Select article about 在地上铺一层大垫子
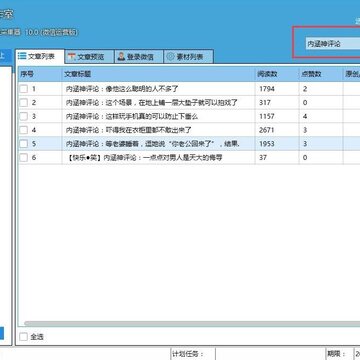360x360 pixels. pos(152,103)
